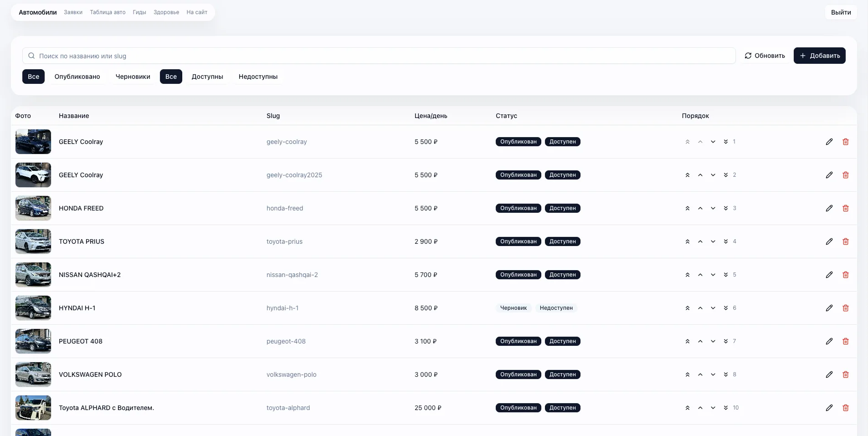Click the Доступен badge on VOLKSWAGEN POLO
868x436 pixels.
[563, 374]
